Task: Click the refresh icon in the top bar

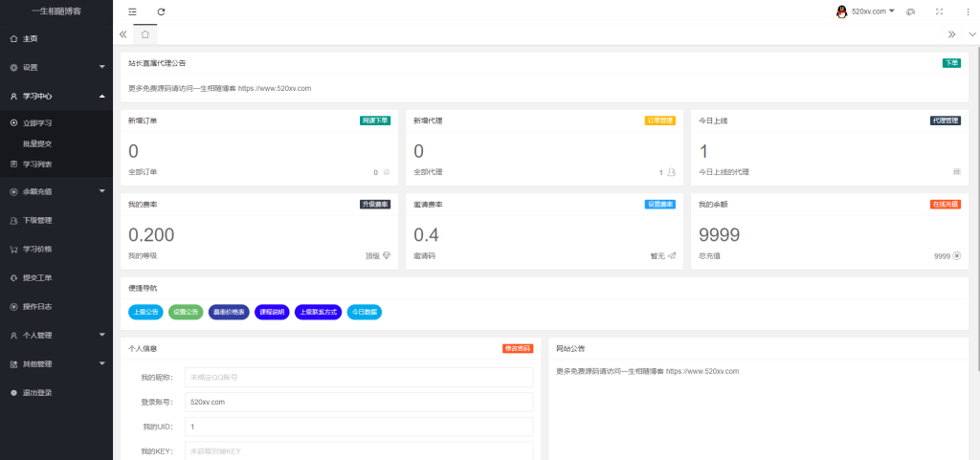Action: point(161,11)
